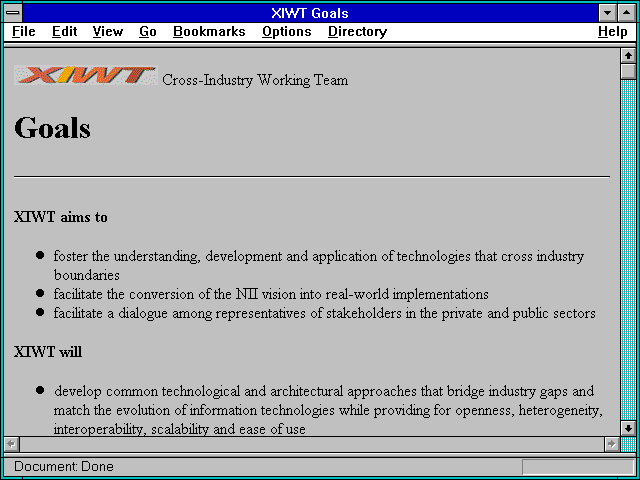Open the Edit menu

(64, 32)
